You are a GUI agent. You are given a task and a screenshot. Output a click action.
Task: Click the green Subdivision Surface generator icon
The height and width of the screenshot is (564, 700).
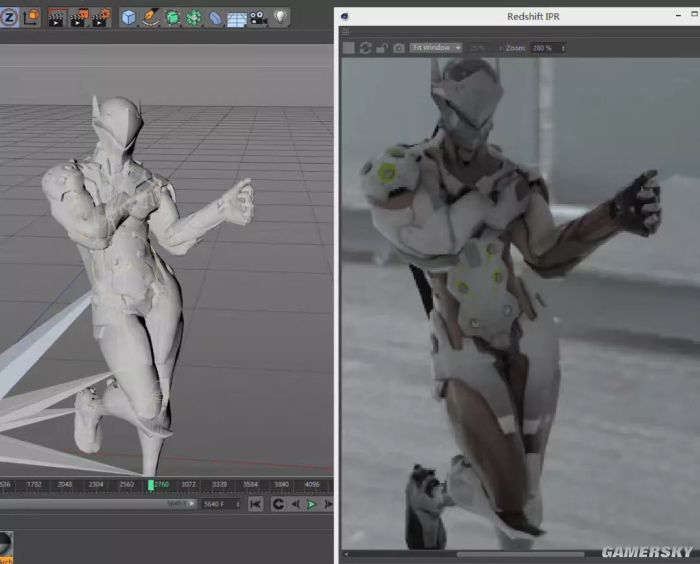click(x=172, y=18)
